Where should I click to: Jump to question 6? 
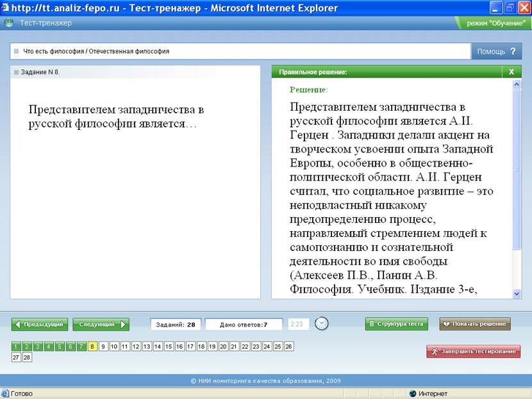(71, 346)
